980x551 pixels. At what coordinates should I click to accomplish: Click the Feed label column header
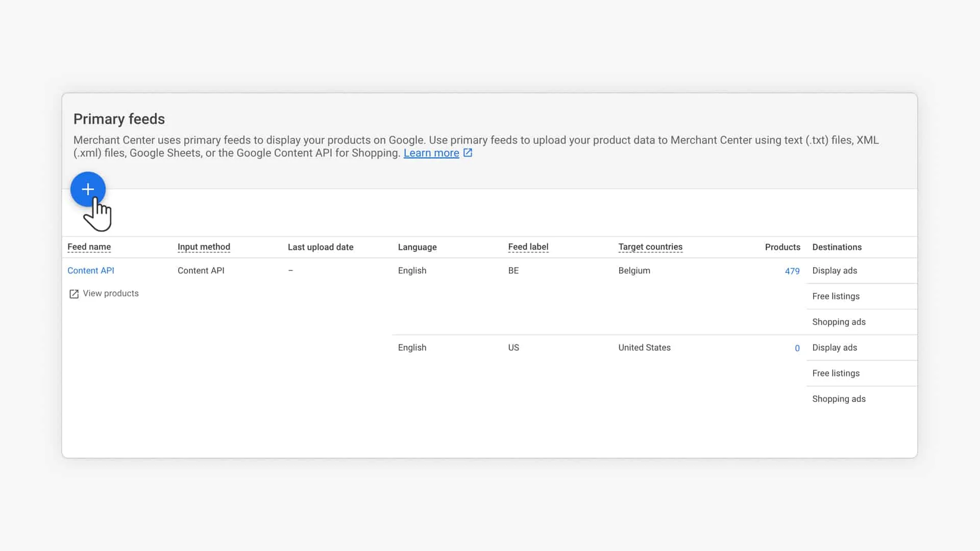click(528, 247)
